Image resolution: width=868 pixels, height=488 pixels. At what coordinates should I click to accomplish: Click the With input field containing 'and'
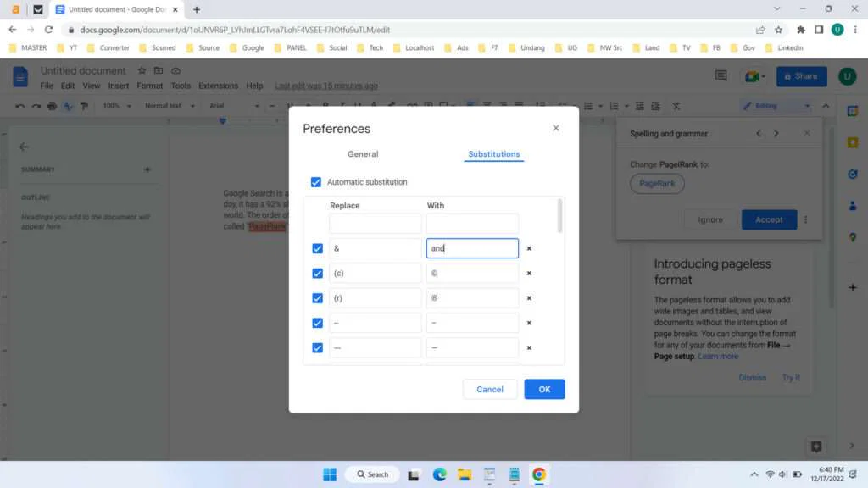(x=471, y=248)
